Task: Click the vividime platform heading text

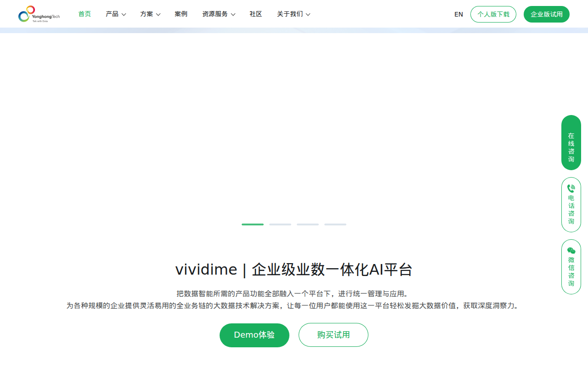Action: pos(294,270)
